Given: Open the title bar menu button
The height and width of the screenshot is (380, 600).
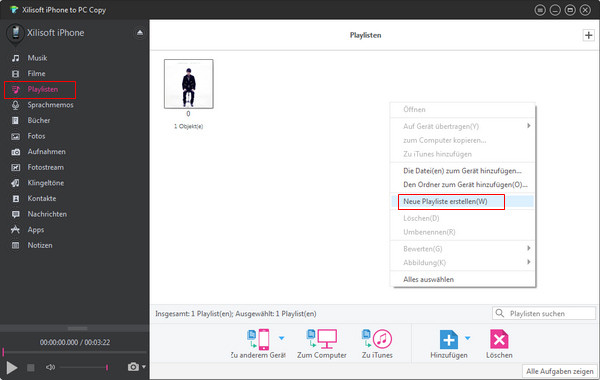Looking at the screenshot, I should pos(540,10).
